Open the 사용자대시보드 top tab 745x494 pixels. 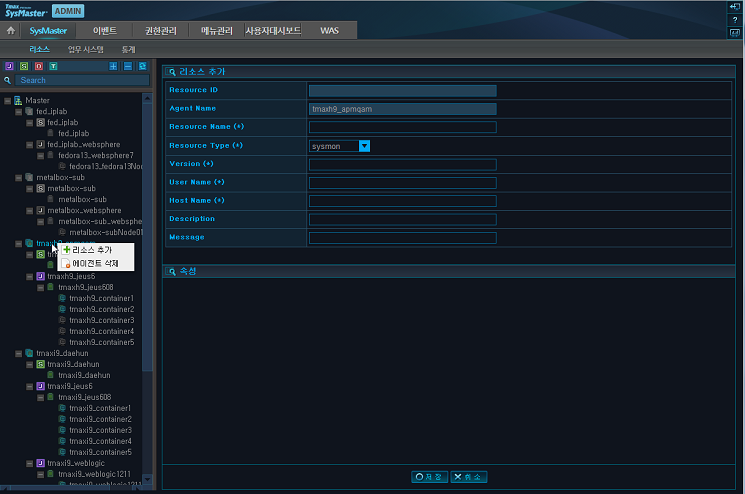(x=273, y=31)
